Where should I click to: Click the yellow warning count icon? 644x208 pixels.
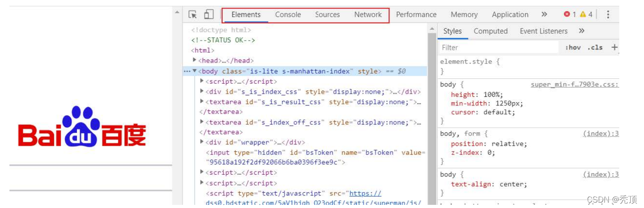tap(583, 14)
